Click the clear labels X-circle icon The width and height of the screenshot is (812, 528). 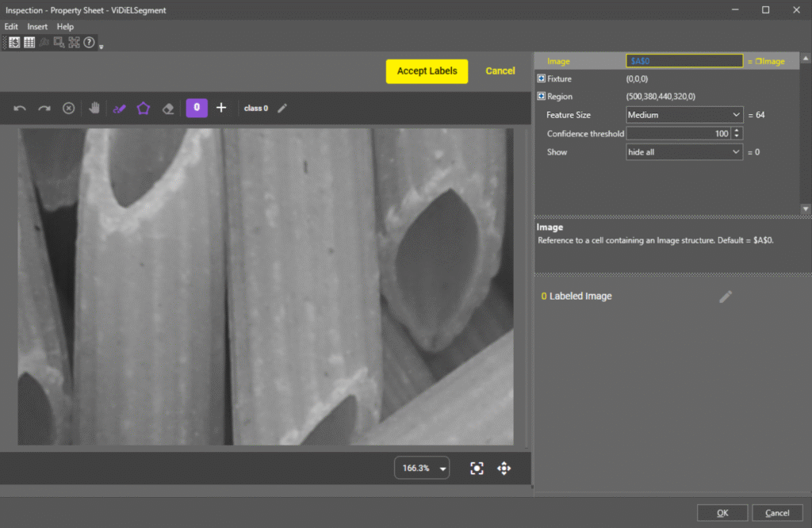click(69, 109)
